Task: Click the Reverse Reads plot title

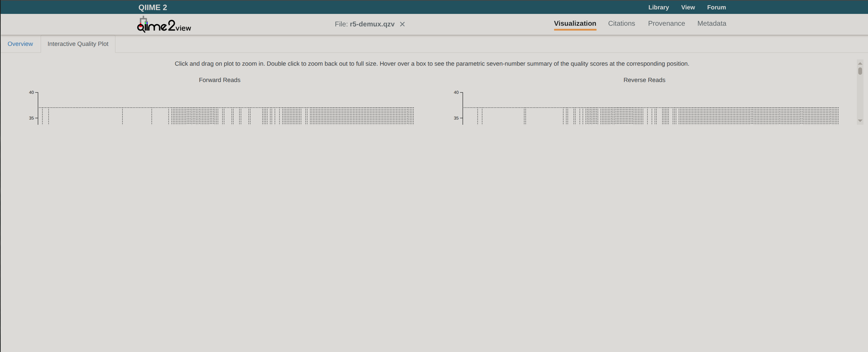Action: click(644, 80)
